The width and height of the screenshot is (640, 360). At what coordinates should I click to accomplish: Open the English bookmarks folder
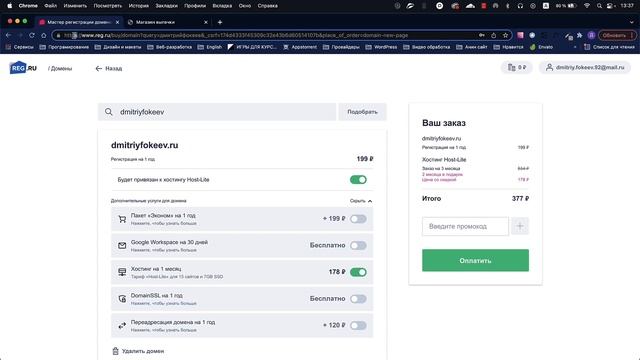pyautogui.click(x=210, y=47)
